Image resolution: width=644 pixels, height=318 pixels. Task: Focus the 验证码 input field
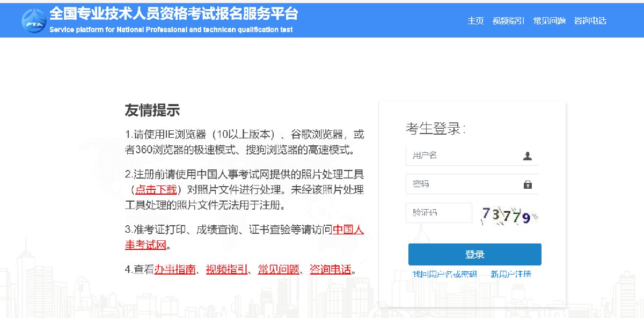[439, 212]
